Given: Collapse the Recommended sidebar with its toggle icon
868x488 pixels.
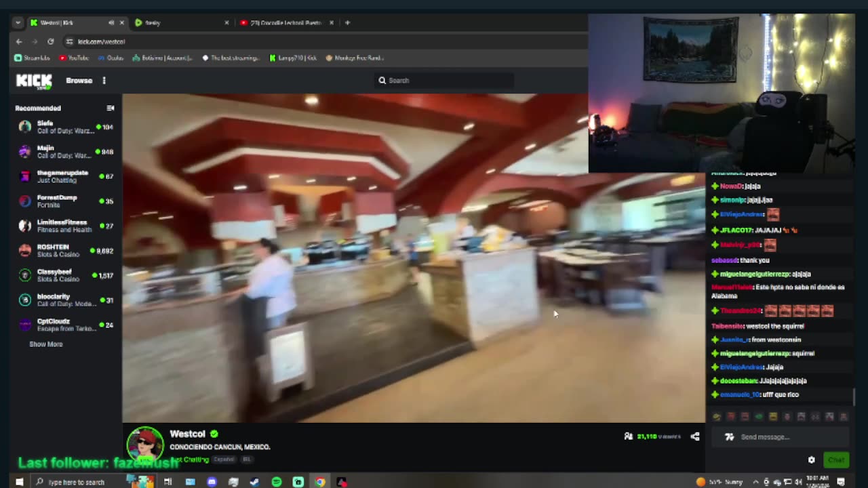Looking at the screenshot, I should [111, 108].
